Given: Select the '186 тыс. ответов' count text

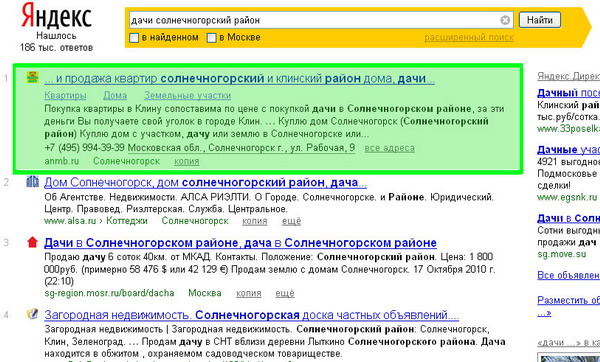Looking at the screenshot, I should 56,48.
